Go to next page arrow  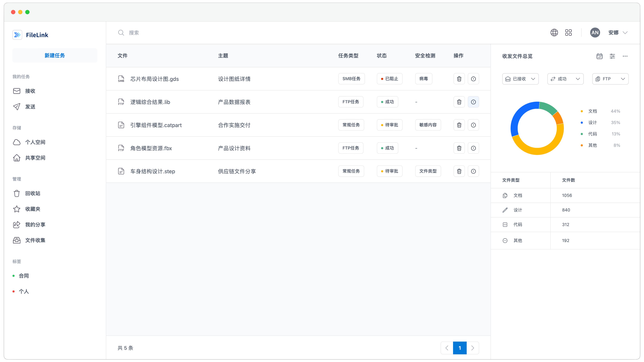472,348
